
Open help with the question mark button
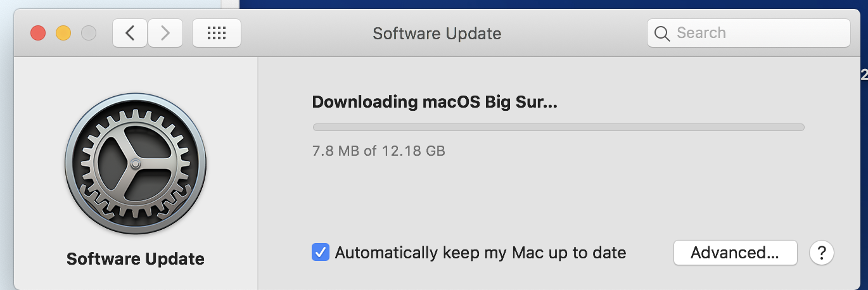point(822,253)
